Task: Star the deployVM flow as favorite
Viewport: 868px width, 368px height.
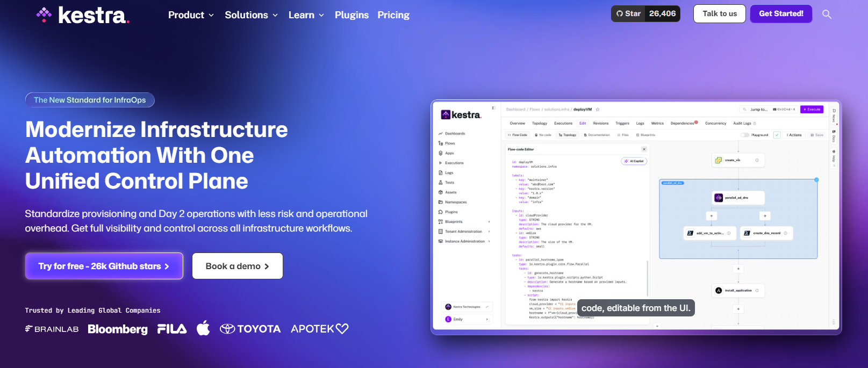Action: [x=597, y=109]
